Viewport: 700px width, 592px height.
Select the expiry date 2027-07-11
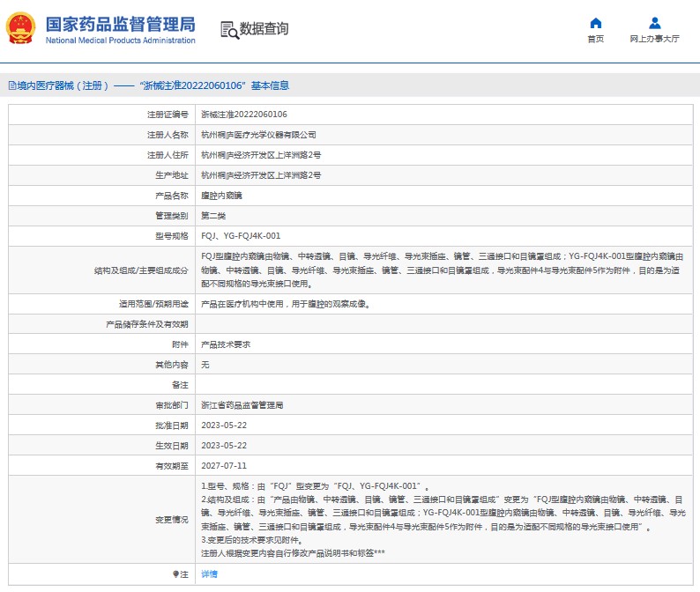pos(224,465)
